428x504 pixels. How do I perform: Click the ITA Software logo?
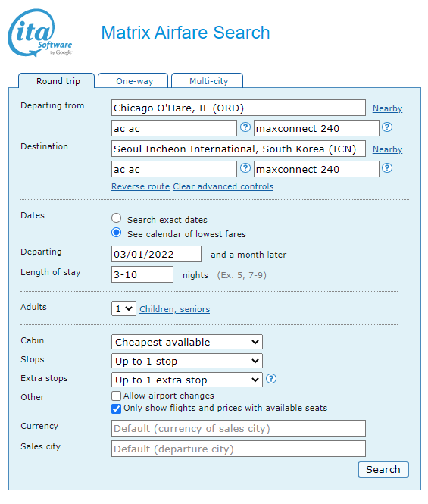click(40, 33)
